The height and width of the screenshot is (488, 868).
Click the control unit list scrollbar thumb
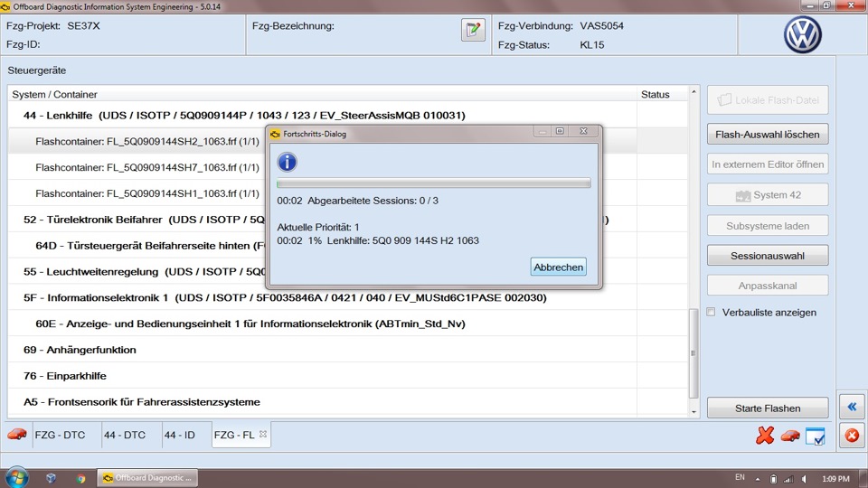693,353
